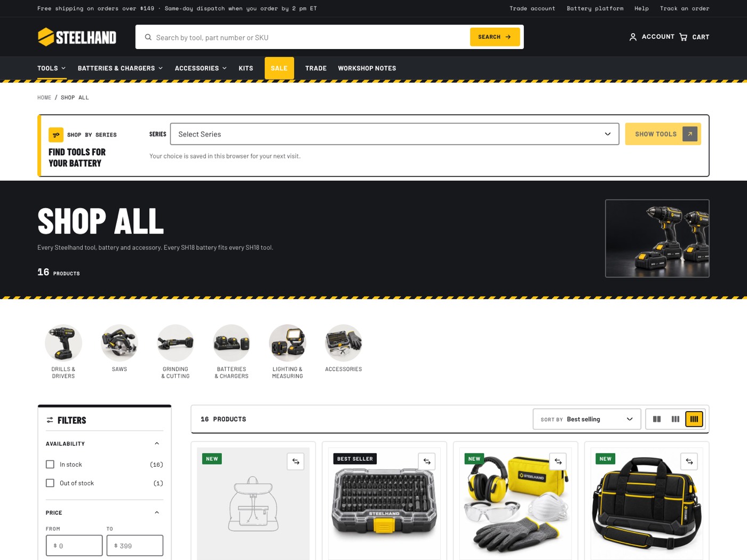
Task: Switch to three-column grid view
Action: pyautogui.click(x=676, y=419)
